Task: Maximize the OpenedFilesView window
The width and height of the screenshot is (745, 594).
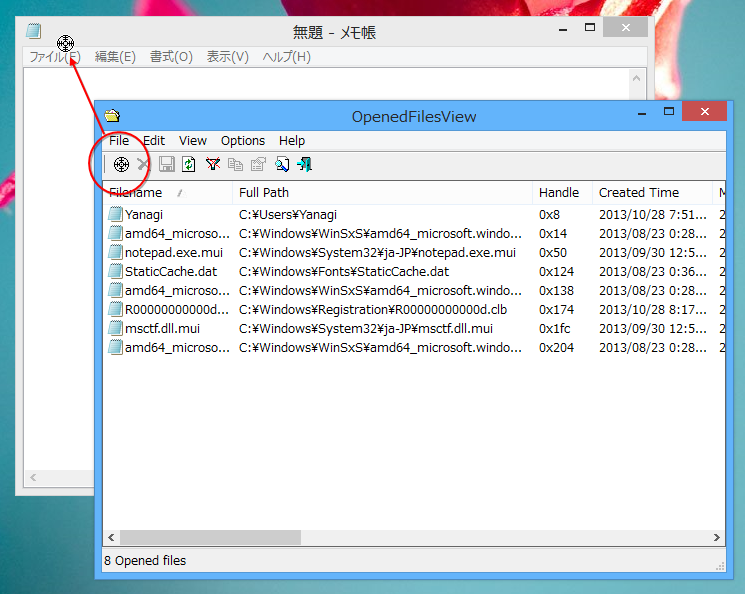Action: click(x=669, y=112)
